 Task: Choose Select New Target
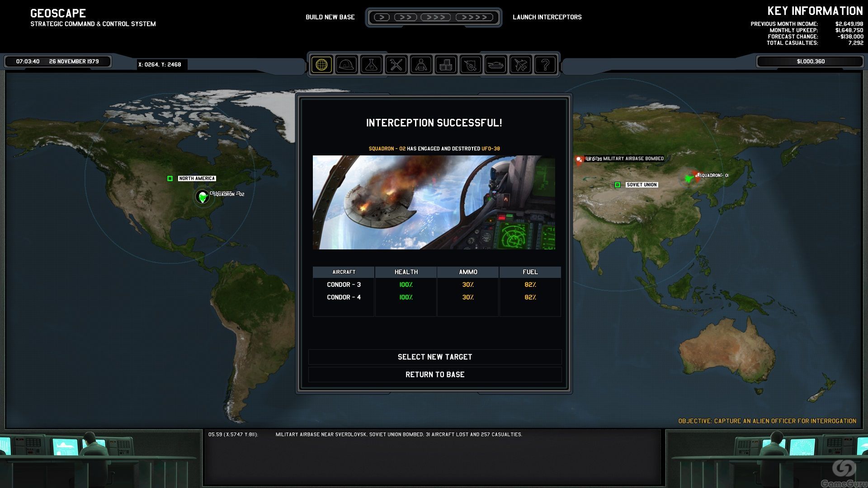pos(435,357)
